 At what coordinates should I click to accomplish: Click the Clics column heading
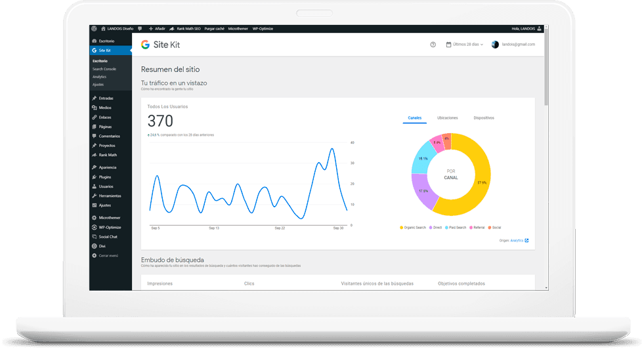(249, 283)
